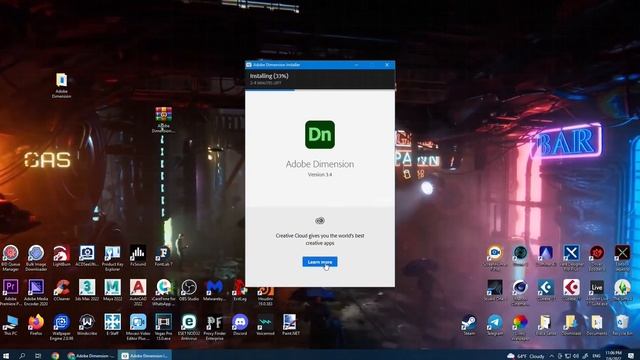Select the Adobe Dimension folder on desktop

tap(61, 85)
